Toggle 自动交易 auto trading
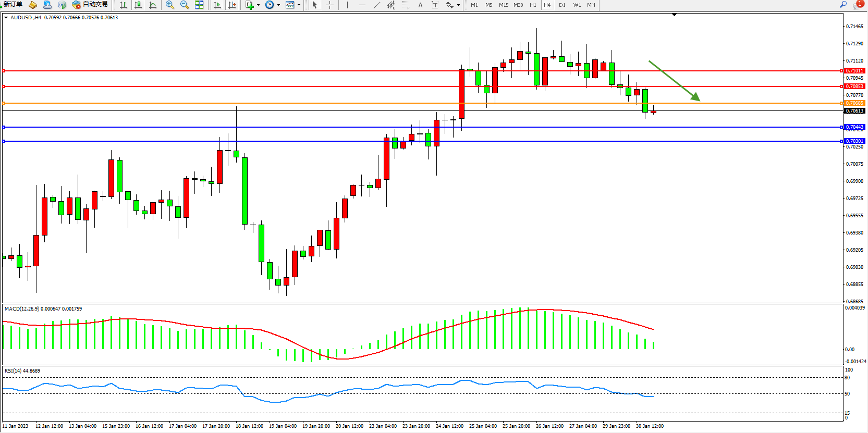Image resolution: width=868 pixels, height=433 pixels. coord(90,4)
